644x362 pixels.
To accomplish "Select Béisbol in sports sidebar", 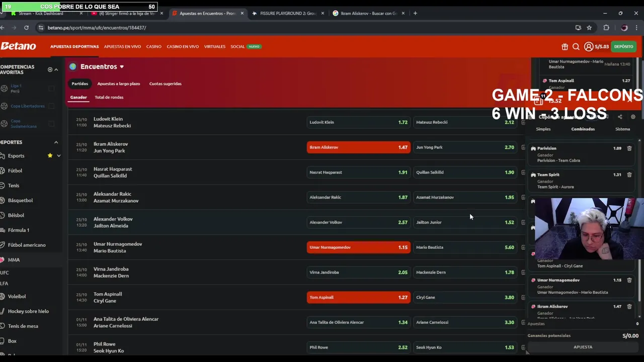I will pyautogui.click(x=16, y=215).
